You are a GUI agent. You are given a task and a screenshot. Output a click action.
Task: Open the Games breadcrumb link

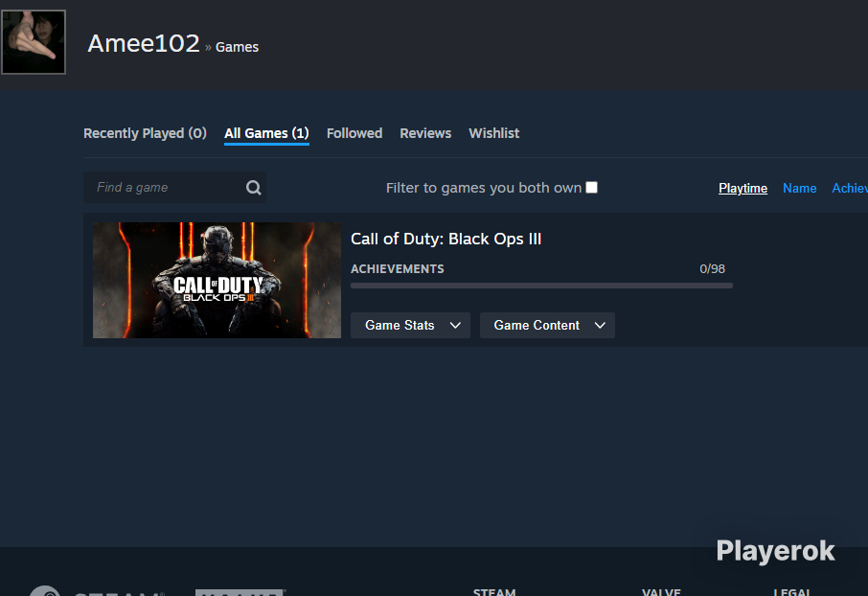click(237, 47)
